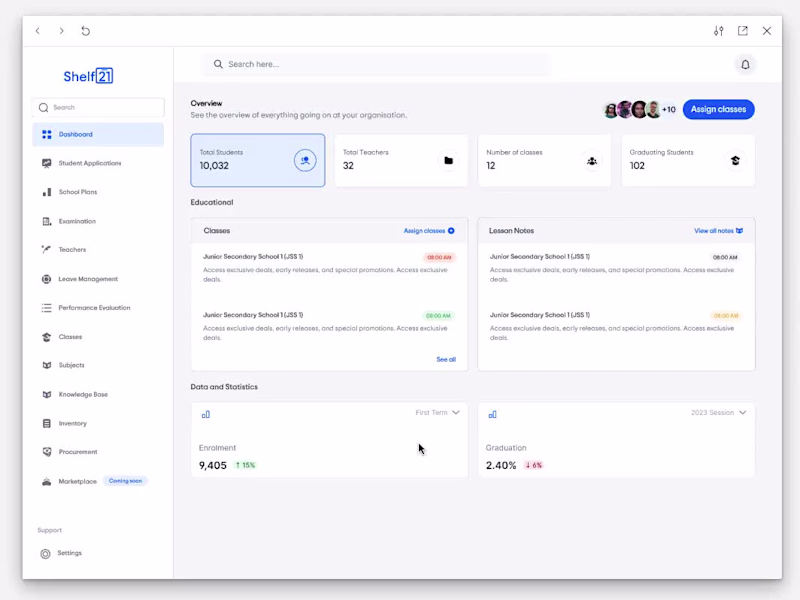The height and width of the screenshot is (600, 800).
Task: Click the Enrolment value 9,405
Action: click(x=213, y=465)
